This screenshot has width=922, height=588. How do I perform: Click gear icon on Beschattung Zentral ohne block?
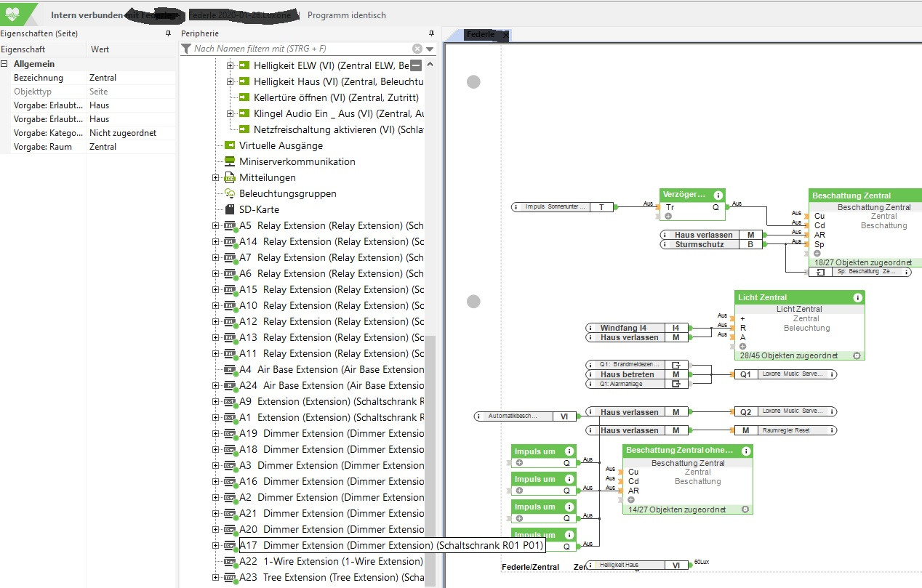[x=745, y=510]
